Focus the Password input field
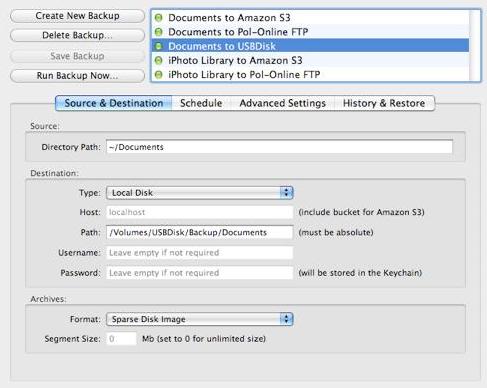487x388 pixels. (x=199, y=273)
